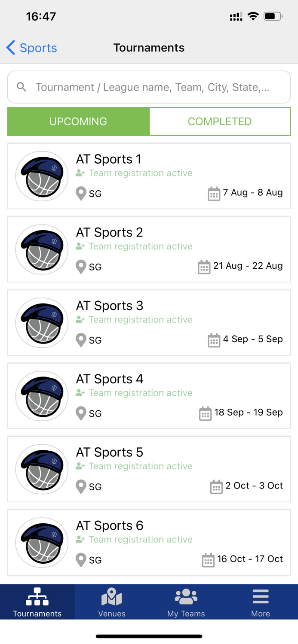Tap the home indicator bar at bottom
The width and height of the screenshot is (298, 644).
[149, 636]
